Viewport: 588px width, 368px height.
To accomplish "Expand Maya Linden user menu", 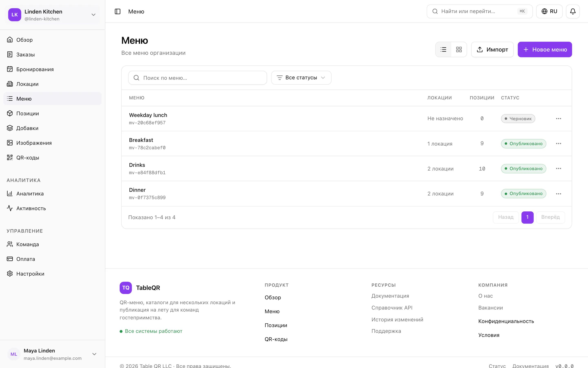I will coord(52,354).
